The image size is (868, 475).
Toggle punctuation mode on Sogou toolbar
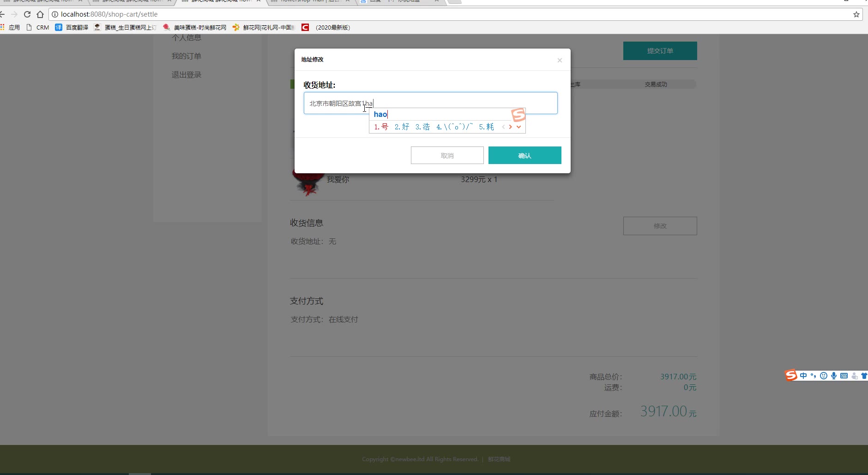pos(813,376)
